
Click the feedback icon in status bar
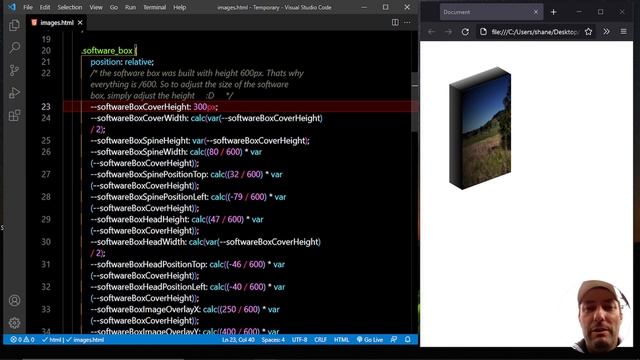point(393,340)
